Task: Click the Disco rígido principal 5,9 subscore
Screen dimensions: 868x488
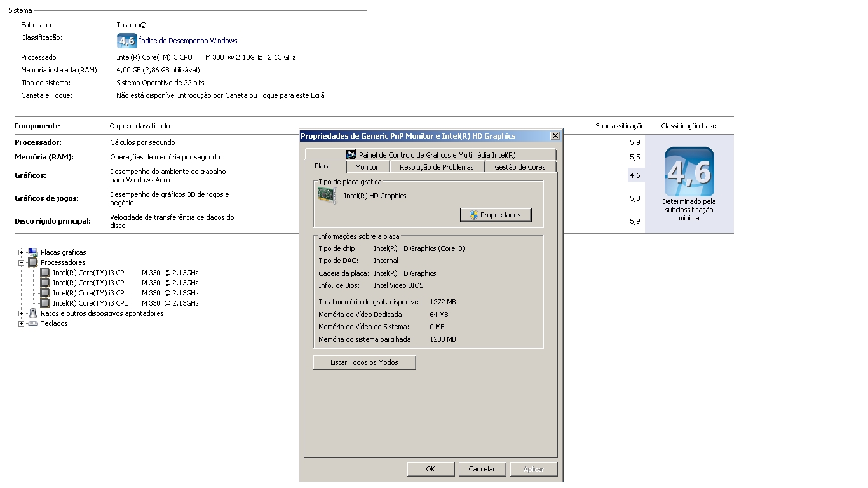Action: pos(635,221)
